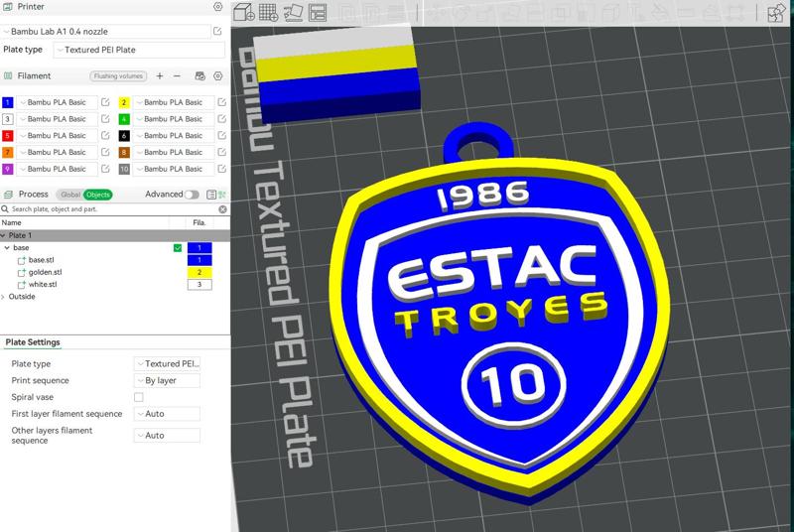Open printer settings gear icon

tap(217, 7)
